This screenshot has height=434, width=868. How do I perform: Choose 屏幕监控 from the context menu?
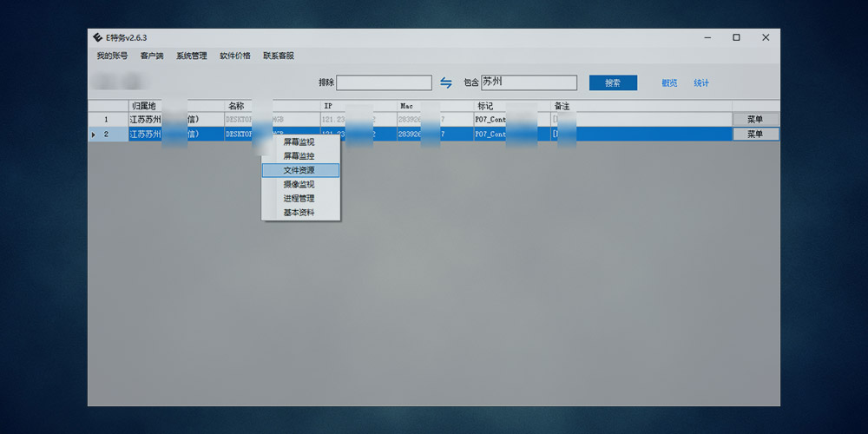[x=299, y=156]
